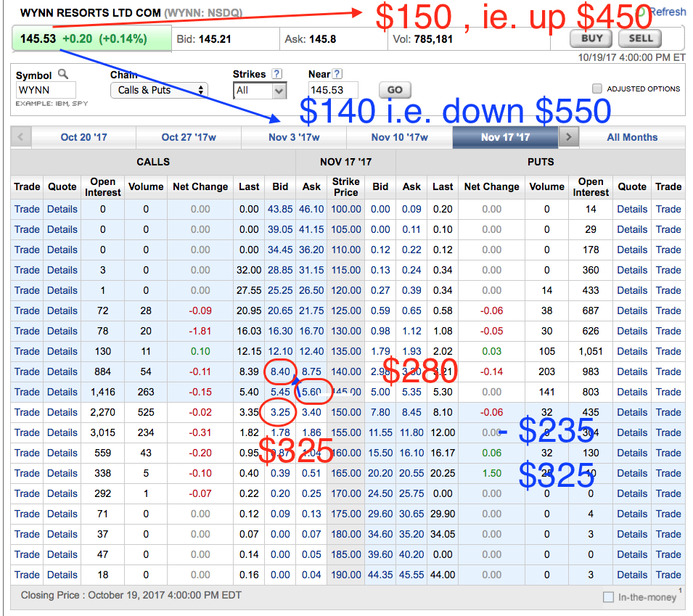Open call Trade link for 100.00 strike

coord(27,209)
